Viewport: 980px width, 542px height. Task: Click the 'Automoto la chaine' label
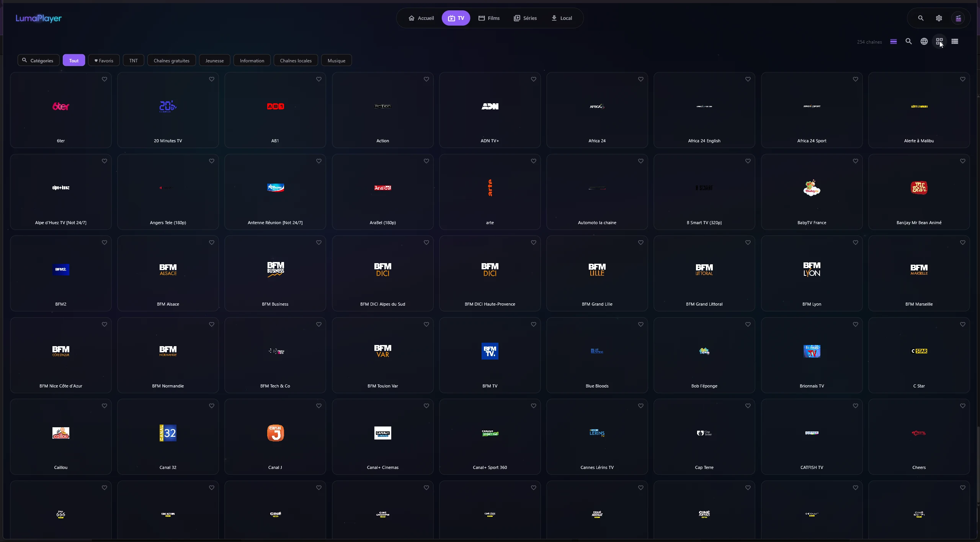597,223
